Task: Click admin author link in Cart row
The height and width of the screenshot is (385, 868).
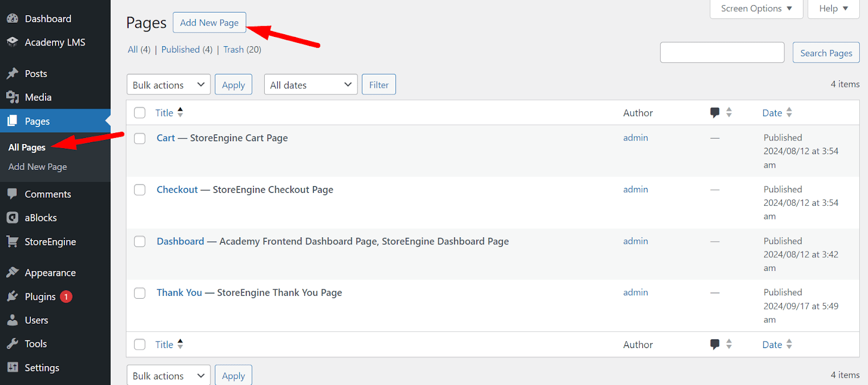Action: tap(635, 138)
